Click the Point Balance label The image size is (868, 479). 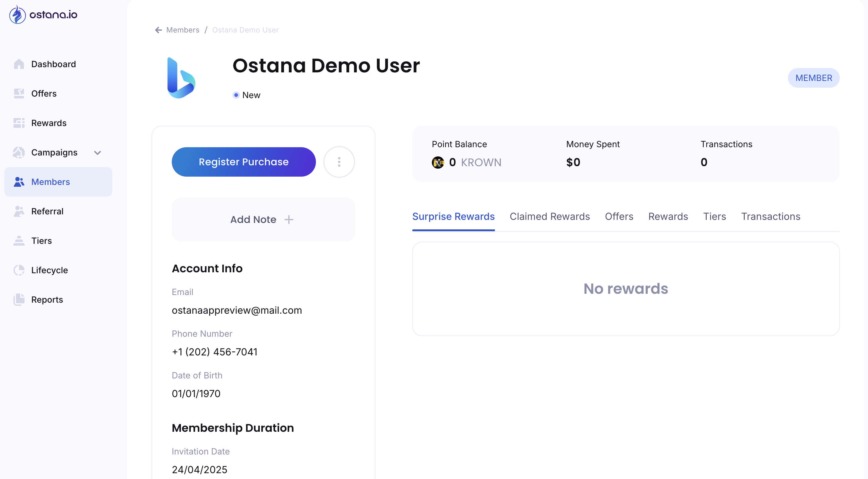(x=459, y=144)
